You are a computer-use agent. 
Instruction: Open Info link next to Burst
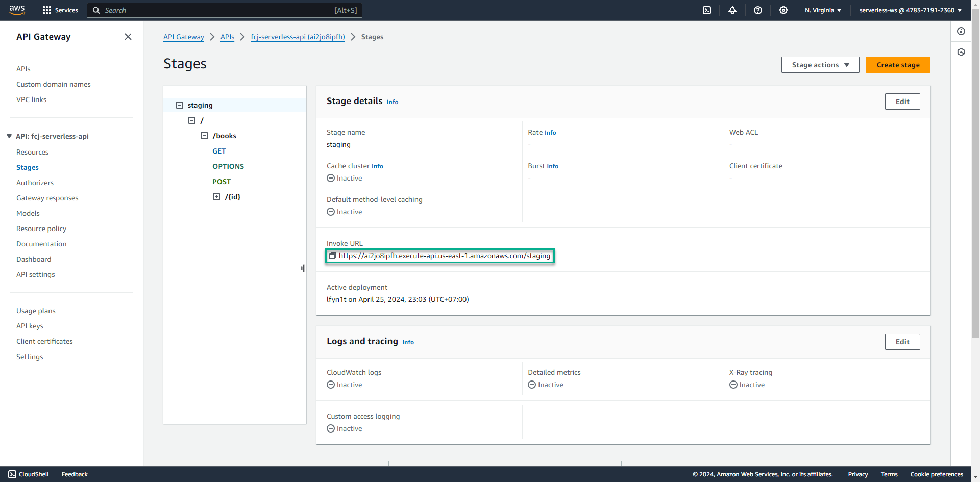click(553, 166)
